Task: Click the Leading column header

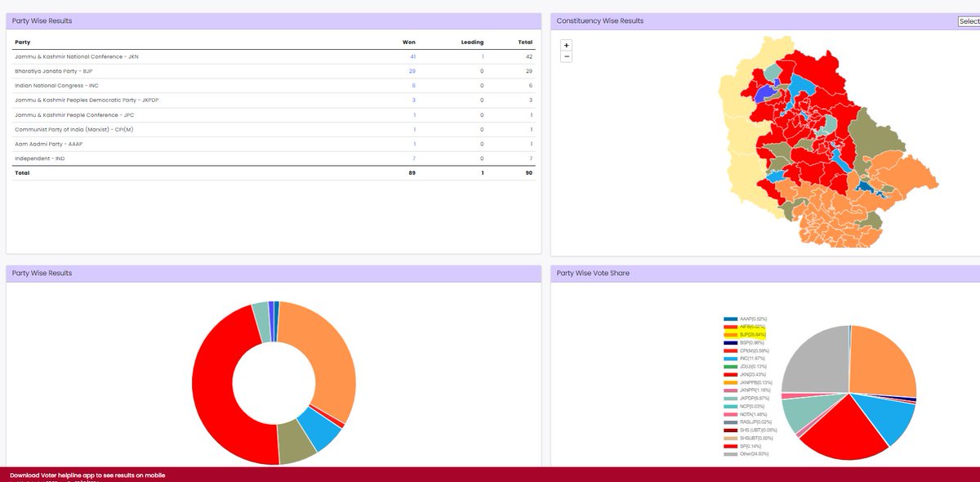Action: [x=472, y=42]
